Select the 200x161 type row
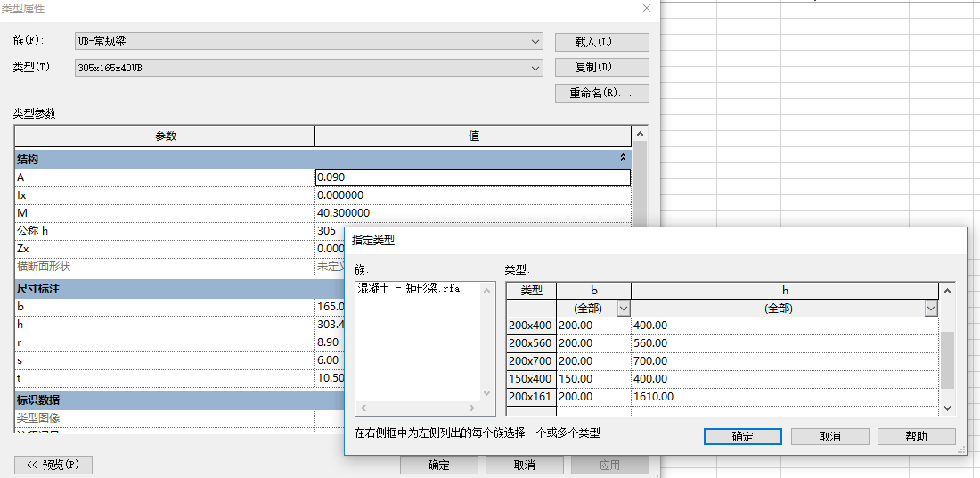 point(531,397)
